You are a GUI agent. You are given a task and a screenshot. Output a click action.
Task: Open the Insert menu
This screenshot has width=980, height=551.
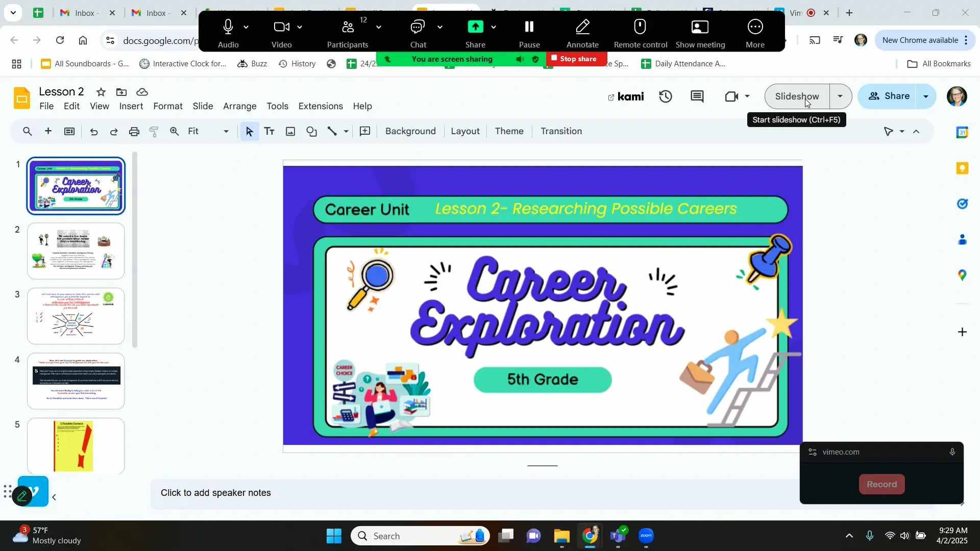(x=131, y=106)
